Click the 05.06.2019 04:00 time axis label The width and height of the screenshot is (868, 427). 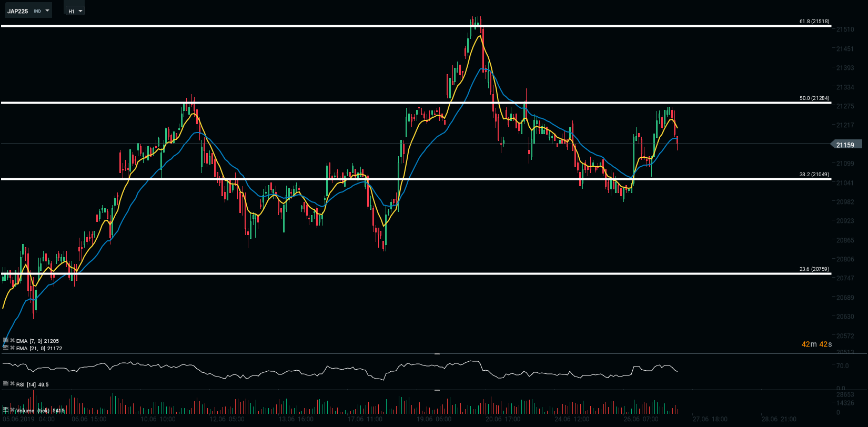tap(29, 420)
